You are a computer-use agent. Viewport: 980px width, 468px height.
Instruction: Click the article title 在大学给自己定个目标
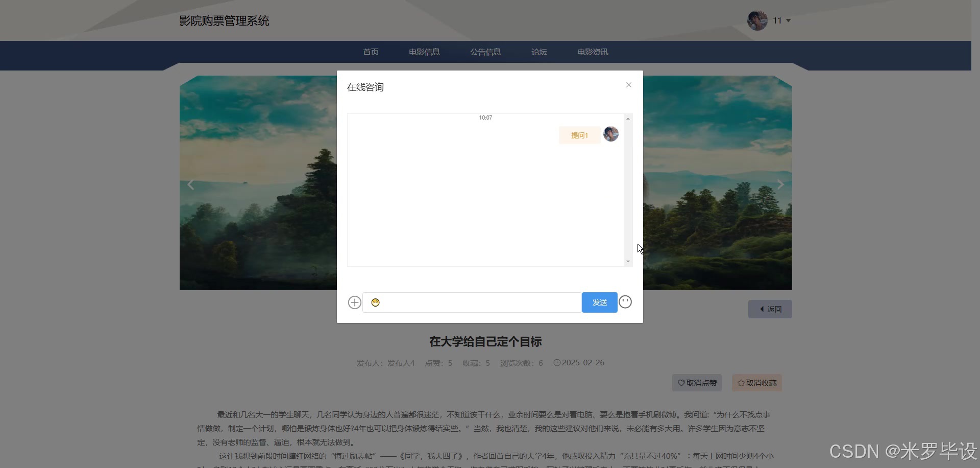pyautogui.click(x=485, y=342)
